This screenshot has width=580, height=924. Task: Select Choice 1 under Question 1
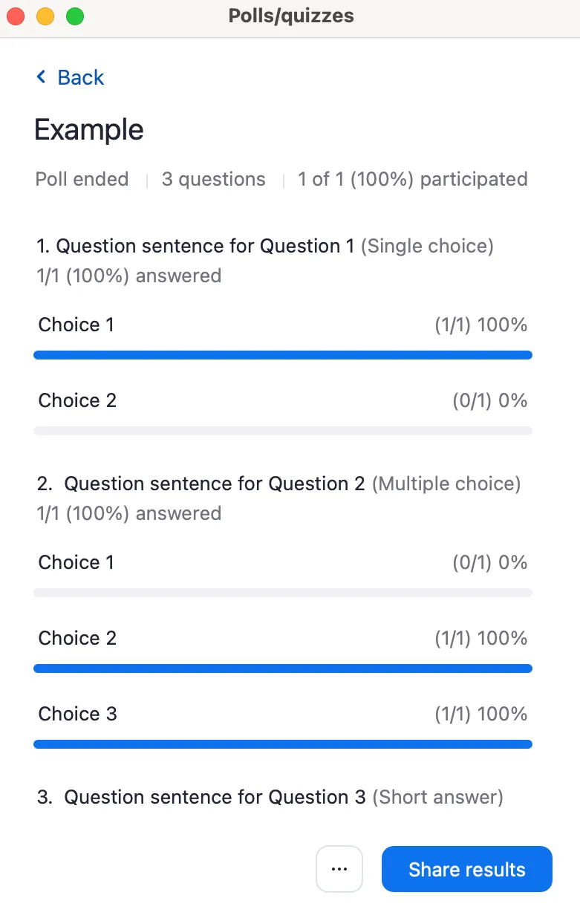pos(76,325)
